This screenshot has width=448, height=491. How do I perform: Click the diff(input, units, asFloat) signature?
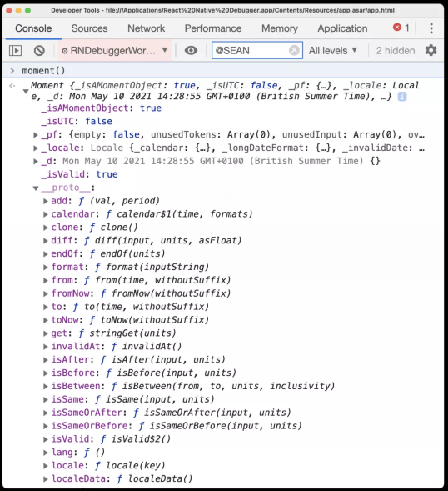pos(168,240)
